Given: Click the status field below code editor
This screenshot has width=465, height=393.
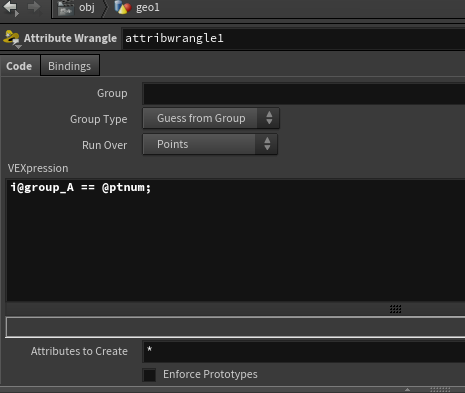Looking at the screenshot, I should tap(235, 327).
